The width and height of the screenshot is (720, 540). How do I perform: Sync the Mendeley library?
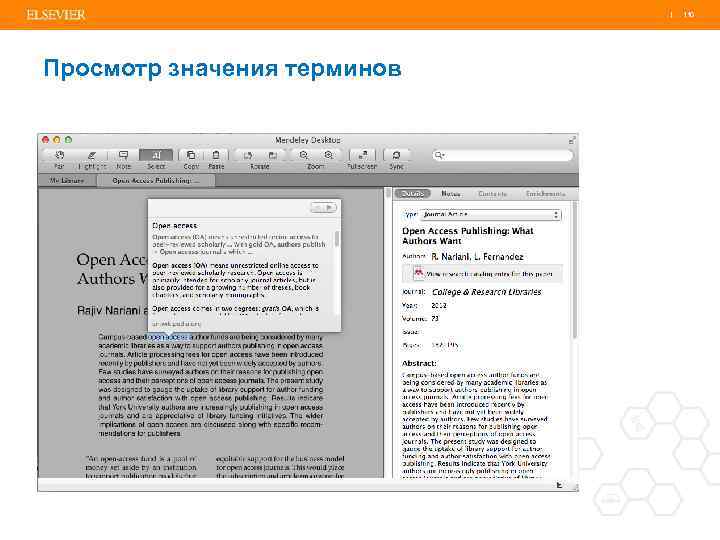396,155
